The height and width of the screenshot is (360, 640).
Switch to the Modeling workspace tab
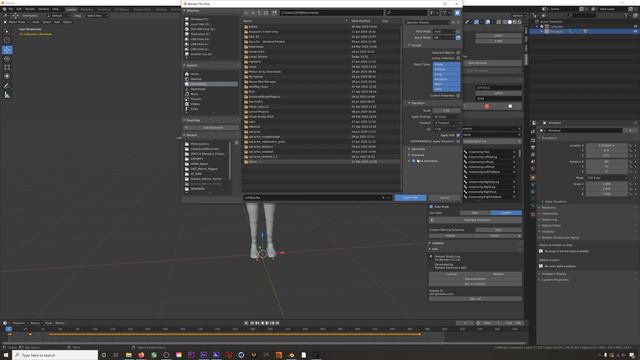87,9
